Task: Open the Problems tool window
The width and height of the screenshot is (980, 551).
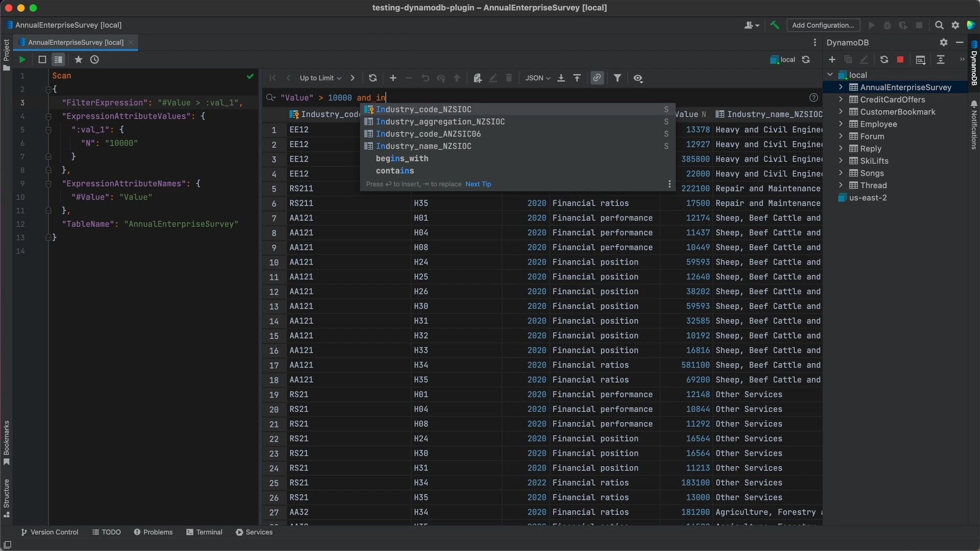Action: (x=153, y=532)
